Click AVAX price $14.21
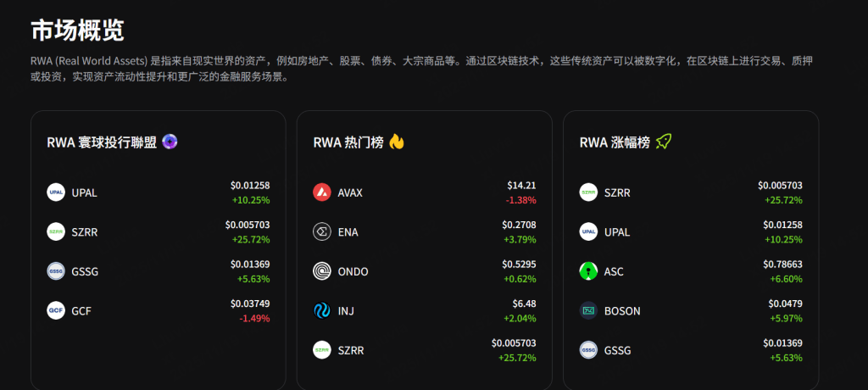Viewport: 868px width, 390px height. pos(521,186)
